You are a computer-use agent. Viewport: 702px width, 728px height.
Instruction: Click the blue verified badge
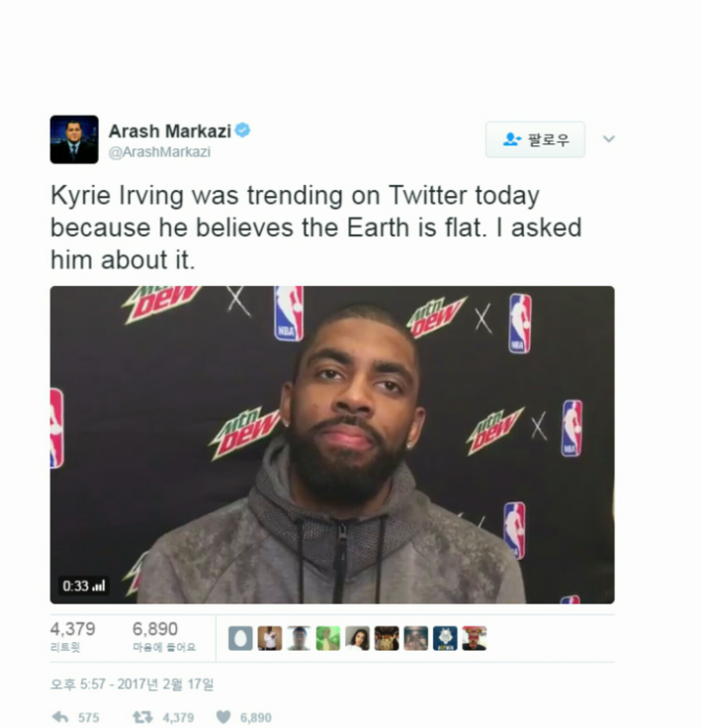tap(242, 130)
